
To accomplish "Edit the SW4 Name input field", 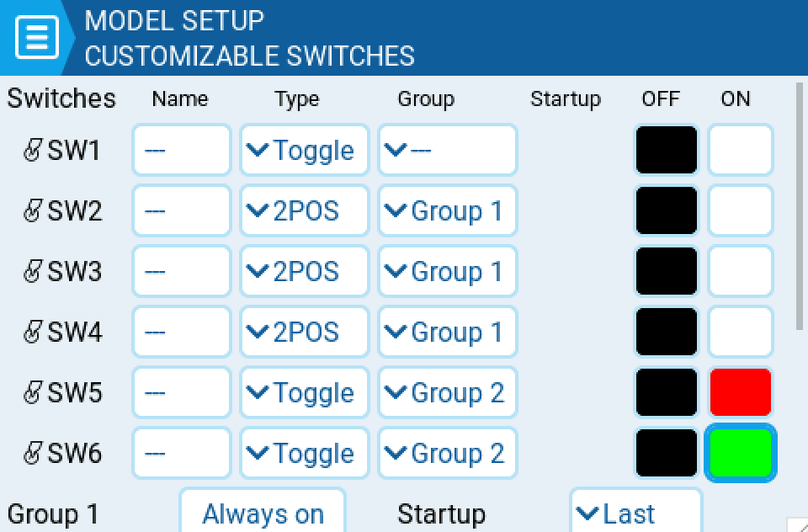I will [x=182, y=332].
